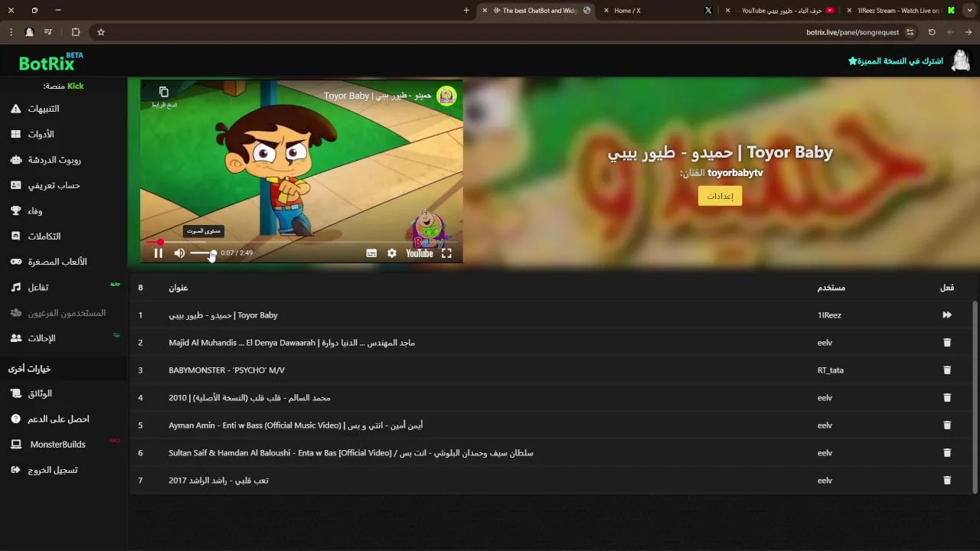The height and width of the screenshot is (551, 980).
Task: Select username 1IReez in queue
Action: tap(829, 315)
